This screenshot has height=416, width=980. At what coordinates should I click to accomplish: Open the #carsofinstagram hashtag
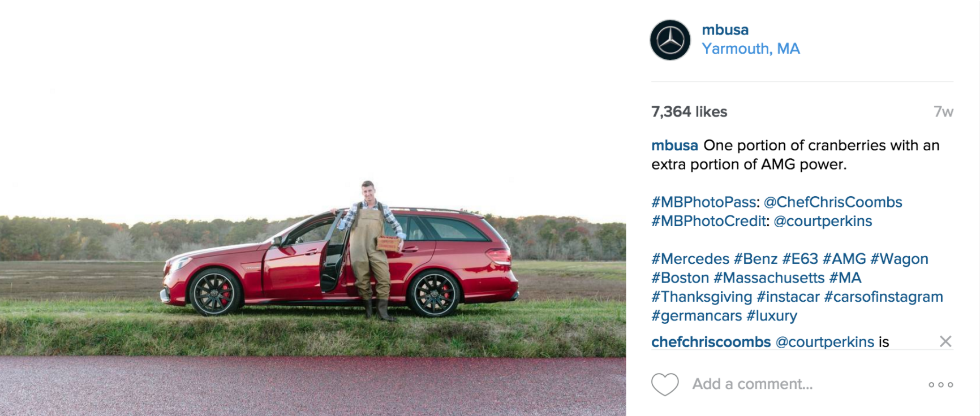click(x=883, y=297)
